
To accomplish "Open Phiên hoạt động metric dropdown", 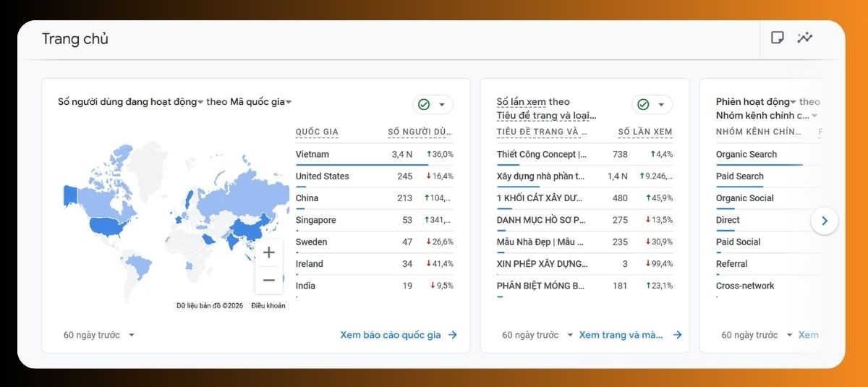I will pyautogui.click(x=793, y=102).
